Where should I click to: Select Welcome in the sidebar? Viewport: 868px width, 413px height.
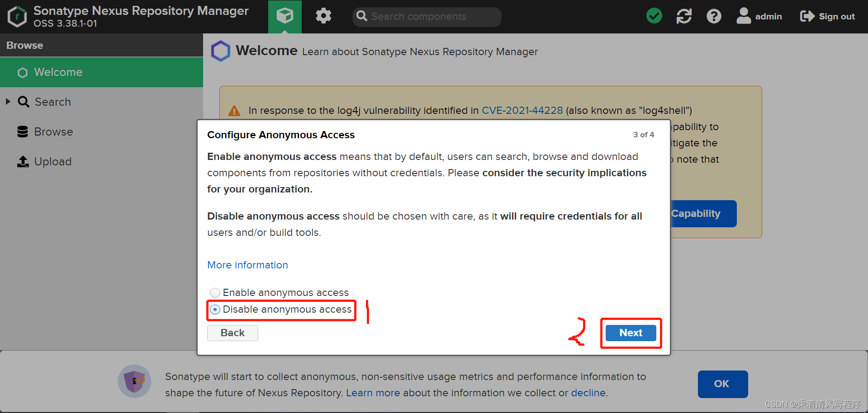[101, 72]
